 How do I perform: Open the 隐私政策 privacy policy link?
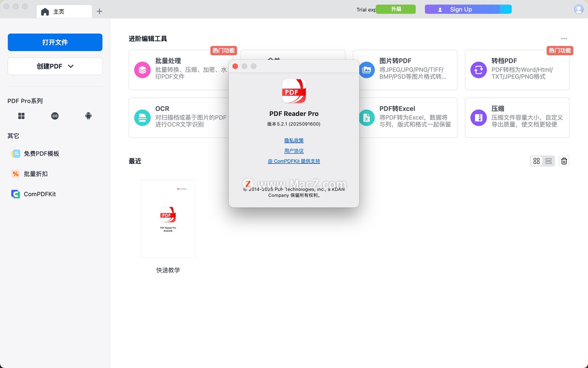[294, 140]
